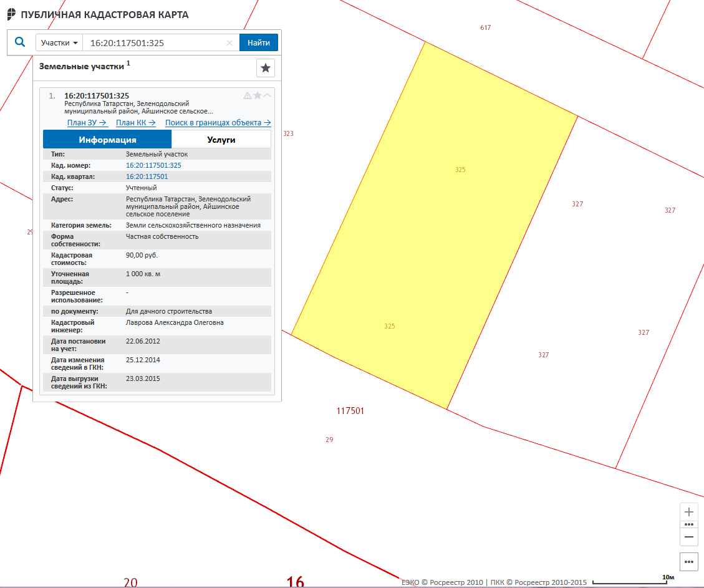This screenshot has height=588, width=704.
Task: Click the magnifier search icon
Action: click(20, 42)
